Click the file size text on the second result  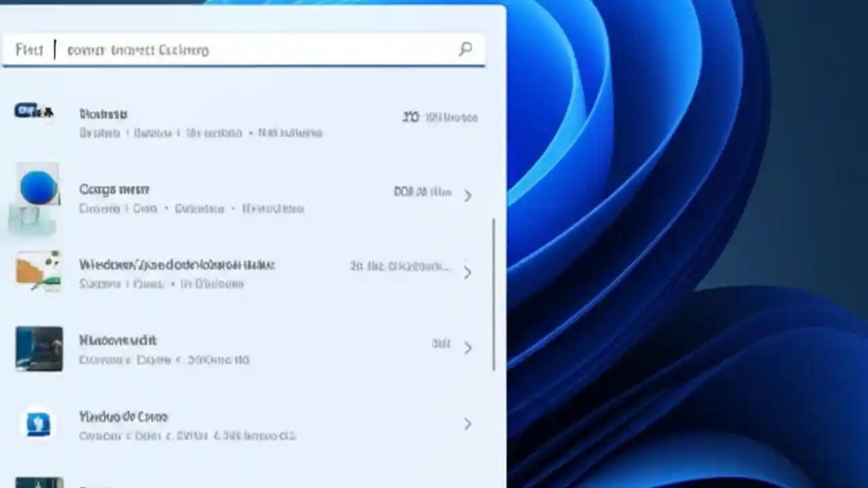click(423, 191)
